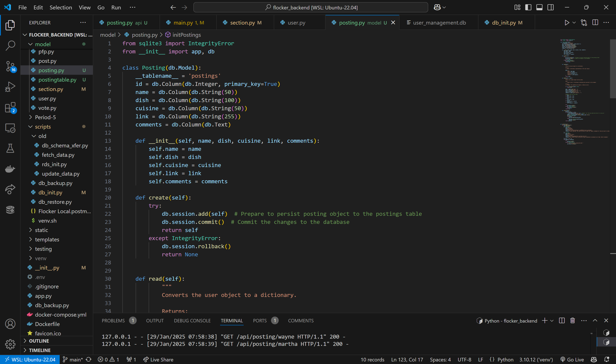Open terminal launch profile dropdown

point(552,321)
